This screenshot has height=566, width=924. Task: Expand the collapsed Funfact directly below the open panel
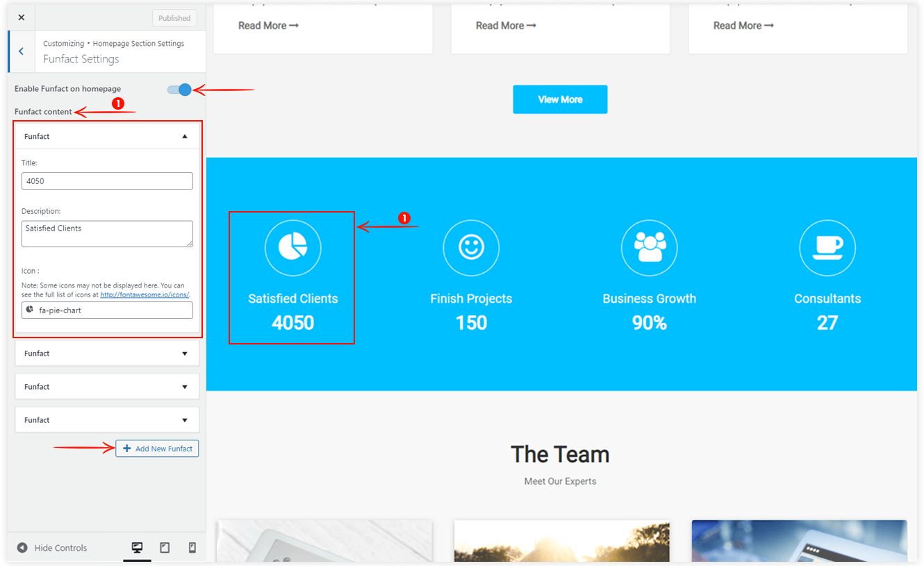[x=107, y=353]
